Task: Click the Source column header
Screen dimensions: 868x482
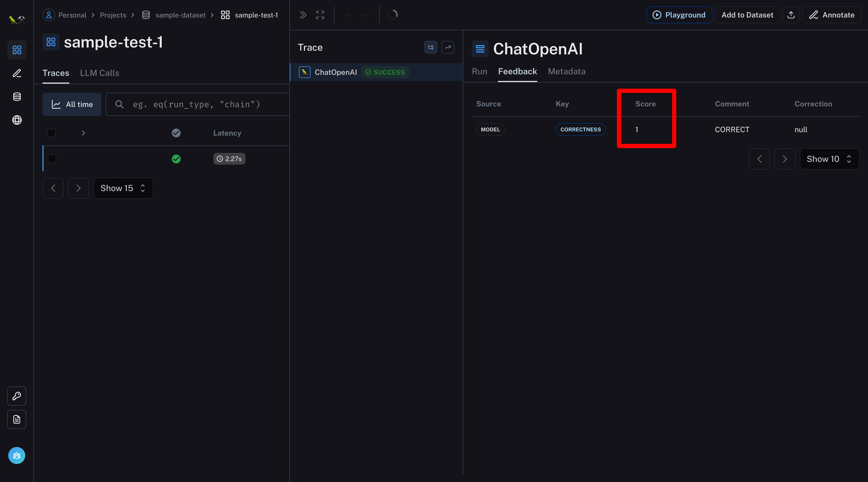Action: (489, 104)
